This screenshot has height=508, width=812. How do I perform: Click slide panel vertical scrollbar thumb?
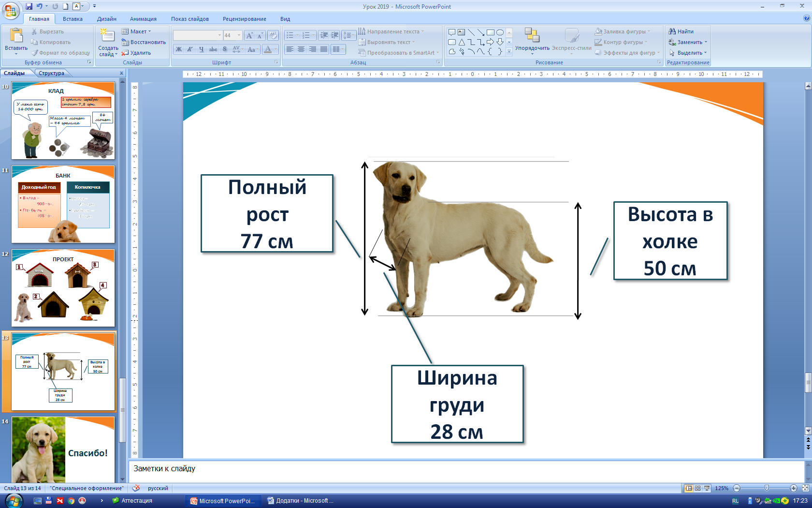tap(122, 409)
